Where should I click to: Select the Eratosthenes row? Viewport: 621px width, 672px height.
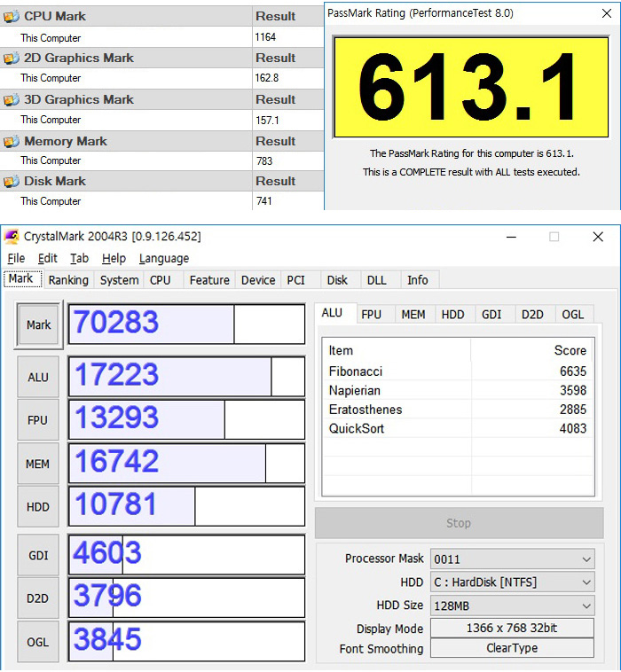(x=458, y=410)
